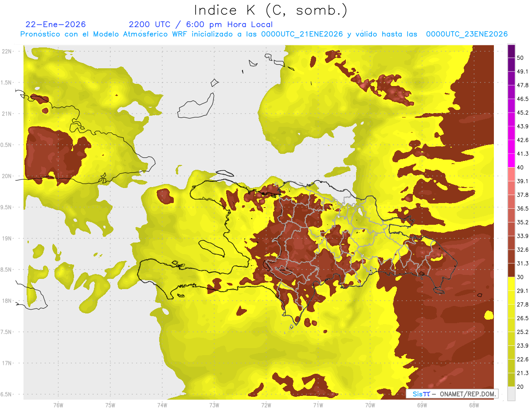The height and width of the screenshot is (411, 532).
Task: Click the colorbar value '35.2'
Action: tap(523, 222)
